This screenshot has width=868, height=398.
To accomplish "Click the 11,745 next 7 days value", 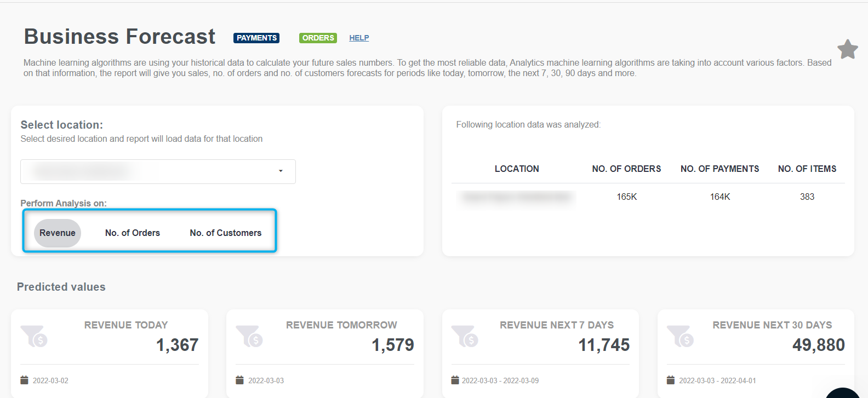I will click(x=604, y=345).
